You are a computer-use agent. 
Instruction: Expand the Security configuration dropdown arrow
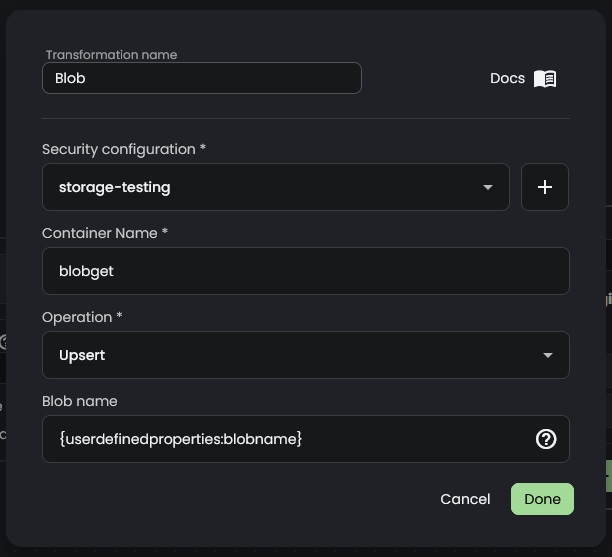click(488, 187)
